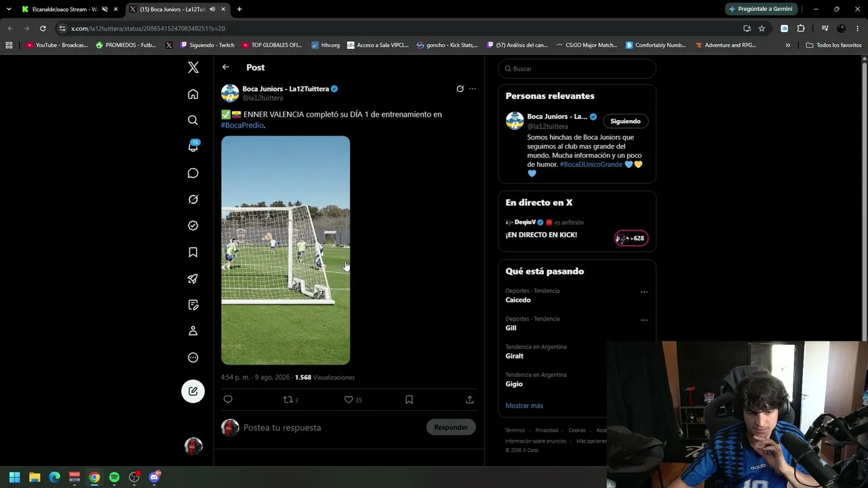Open Chrome profile avatar

[842, 28]
